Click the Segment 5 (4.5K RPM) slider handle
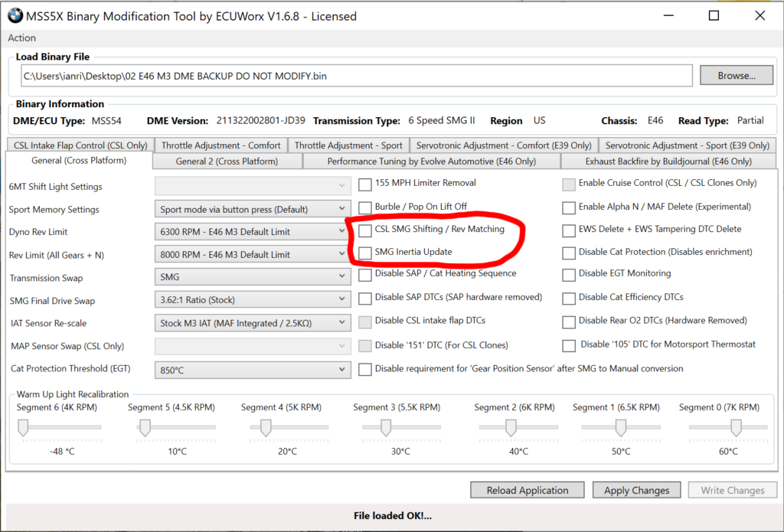This screenshot has height=532, width=784. click(x=145, y=428)
